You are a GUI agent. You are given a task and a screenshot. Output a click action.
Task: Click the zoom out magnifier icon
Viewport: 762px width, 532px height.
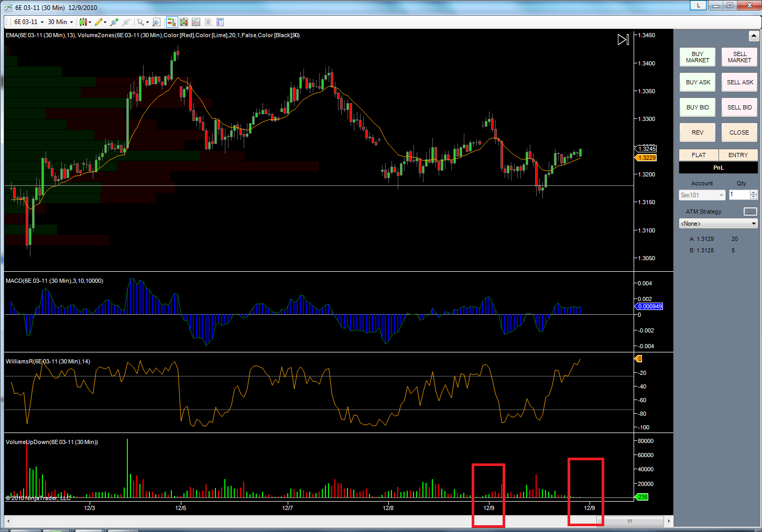coord(126,22)
